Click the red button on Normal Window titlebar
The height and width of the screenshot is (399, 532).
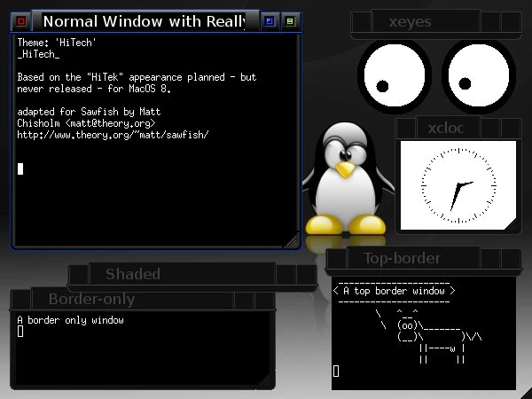click(x=21, y=20)
